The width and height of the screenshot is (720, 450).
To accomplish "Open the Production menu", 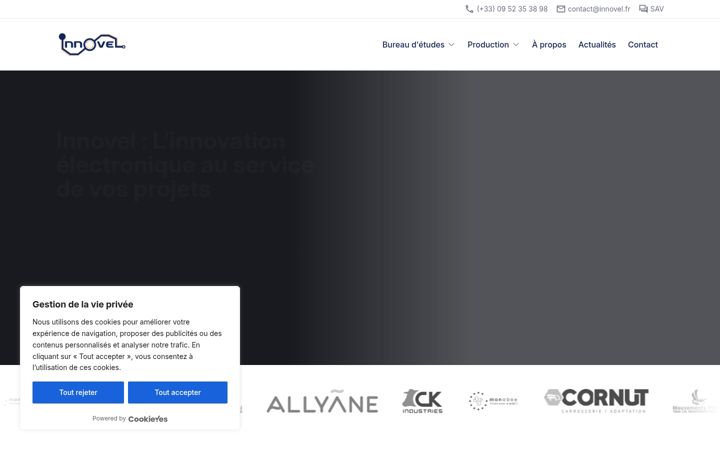I will pyautogui.click(x=488, y=45).
